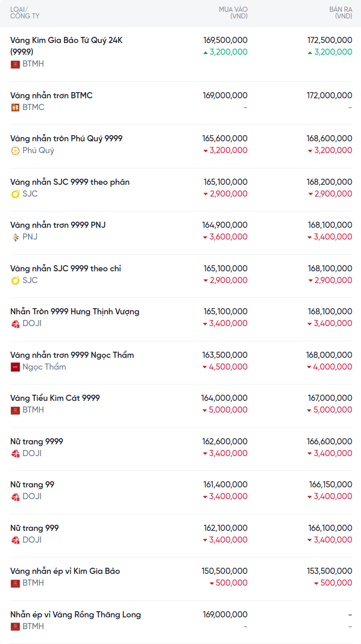The image size is (361, 644).
Task: Click BTMH logo under 'Vàng Rồng Thăng Long' row
Action: click(15, 627)
